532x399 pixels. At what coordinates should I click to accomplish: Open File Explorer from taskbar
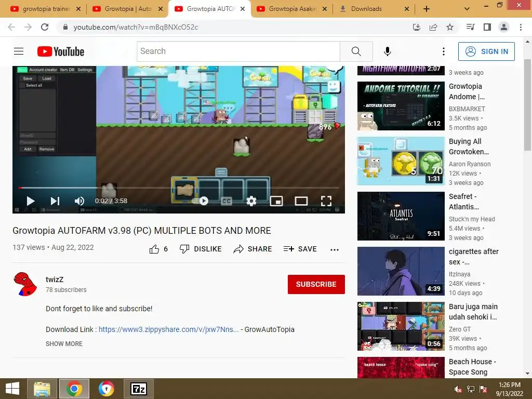pyautogui.click(x=42, y=389)
